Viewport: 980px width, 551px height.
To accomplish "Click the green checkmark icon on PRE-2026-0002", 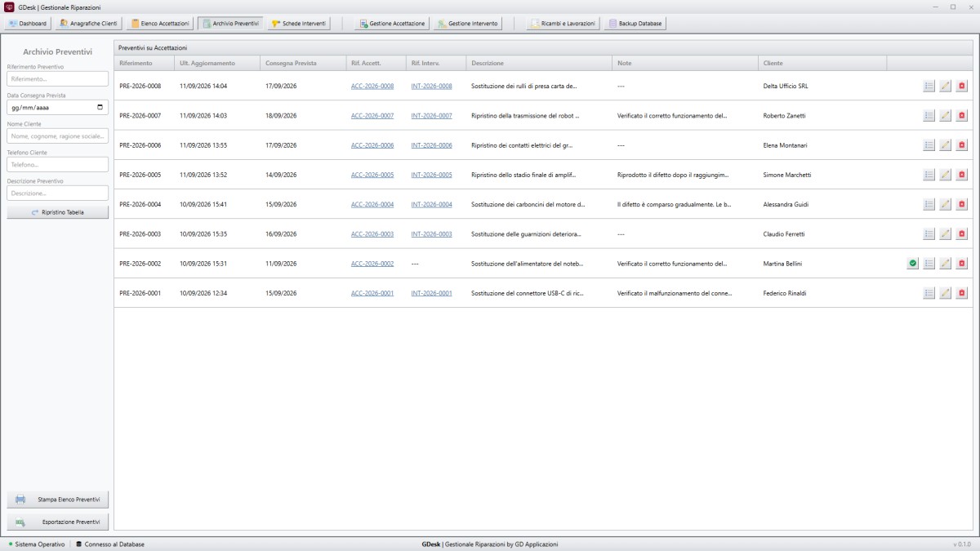I will [x=912, y=264].
